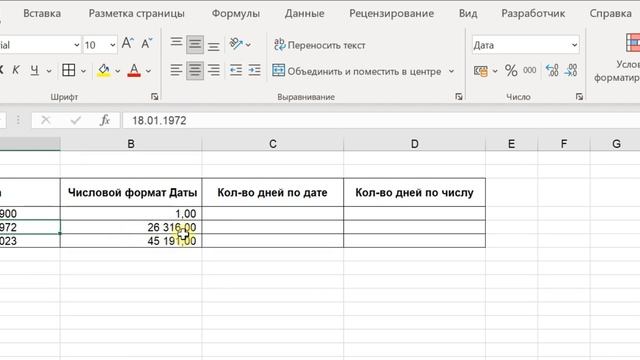This screenshot has width=640, height=360.
Task: Open text orientation options
Action: pyautogui.click(x=240, y=44)
